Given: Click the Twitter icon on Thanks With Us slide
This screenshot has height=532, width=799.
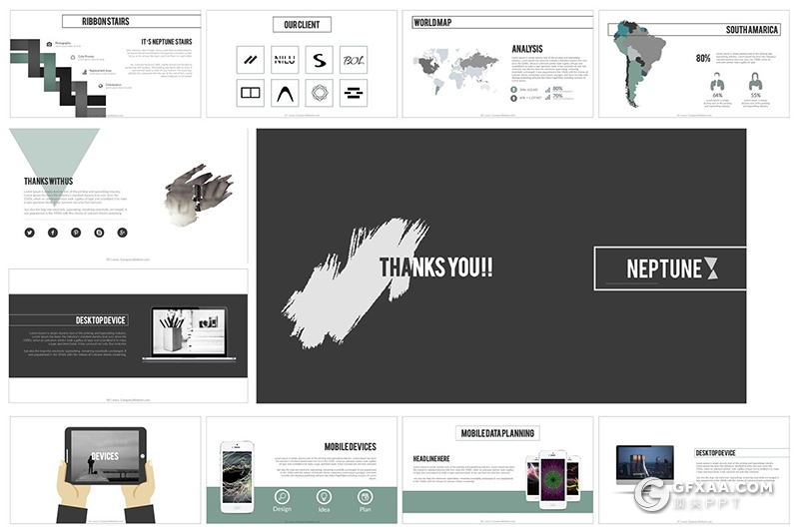Looking at the screenshot, I should [30, 232].
